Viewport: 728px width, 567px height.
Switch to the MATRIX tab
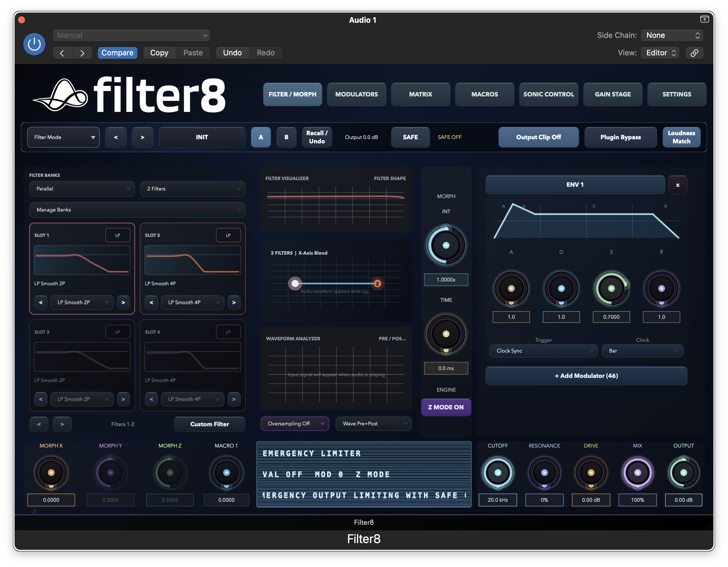coord(420,94)
